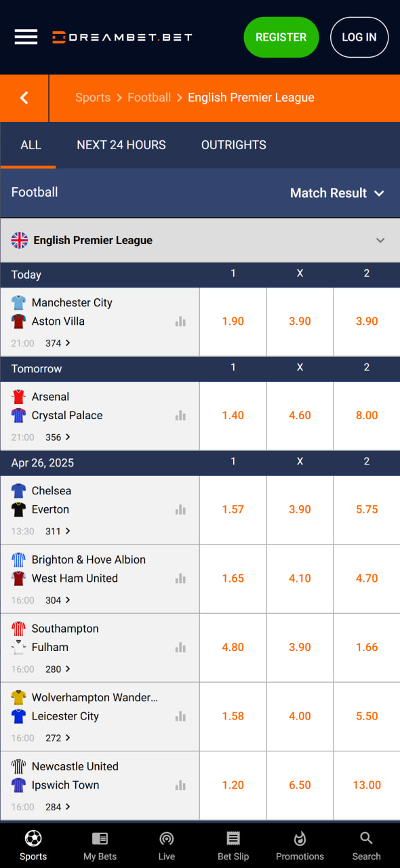Open stats icon for Arsenal vs Crystal Palace
Screen dimensions: 400x868
[x=180, y=416]
